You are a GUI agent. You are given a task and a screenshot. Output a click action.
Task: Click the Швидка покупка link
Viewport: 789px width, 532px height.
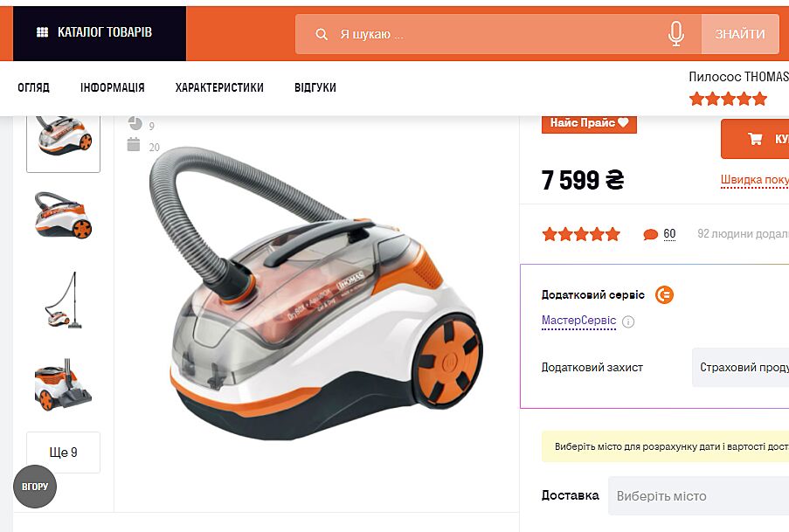pos(754,180)
